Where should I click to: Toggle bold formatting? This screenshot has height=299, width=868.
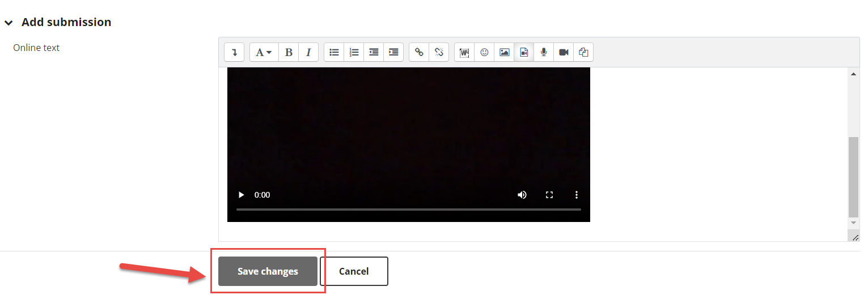(x=289, y=52)
